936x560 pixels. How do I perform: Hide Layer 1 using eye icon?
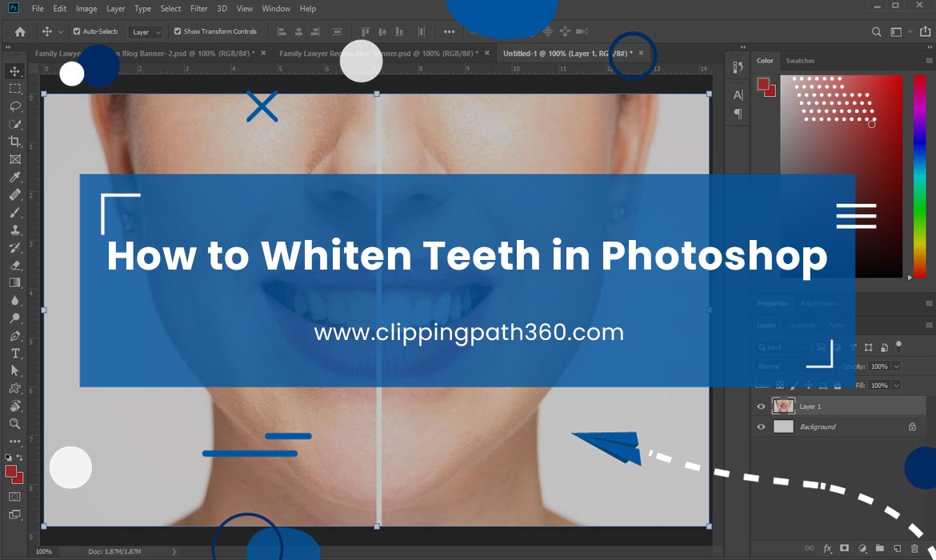pyautogui.click(x=761, y=406)
